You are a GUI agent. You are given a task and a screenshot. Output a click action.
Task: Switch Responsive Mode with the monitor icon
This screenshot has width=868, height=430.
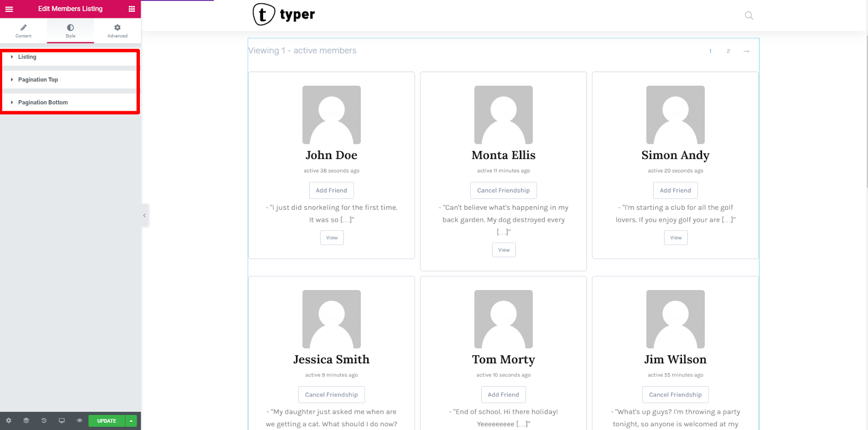tap(62, 421)
